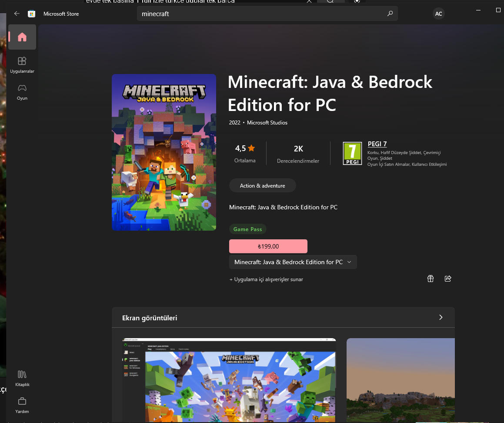504x423 pixels.
Task: Open the AC account profile avatar
Action: pyautogui.click(x=438, y=13)
